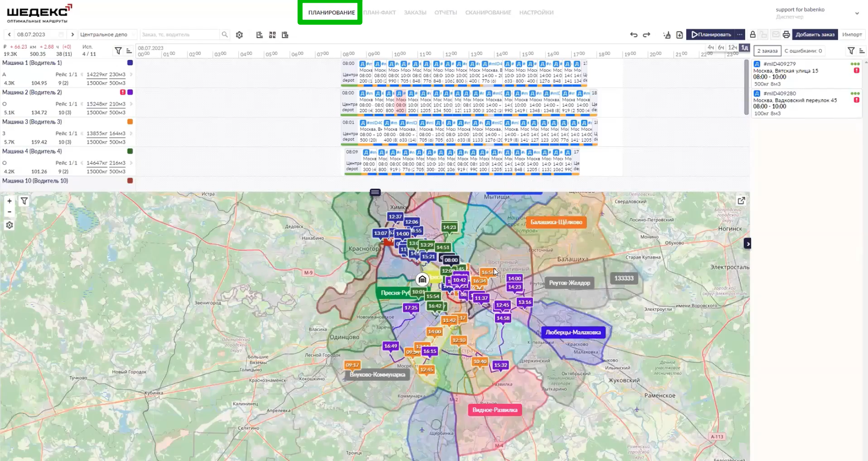Image resolution: width=868 pixels, height=461 pixels.
Task: Click the print icon
Action: (x=786, y=35)
